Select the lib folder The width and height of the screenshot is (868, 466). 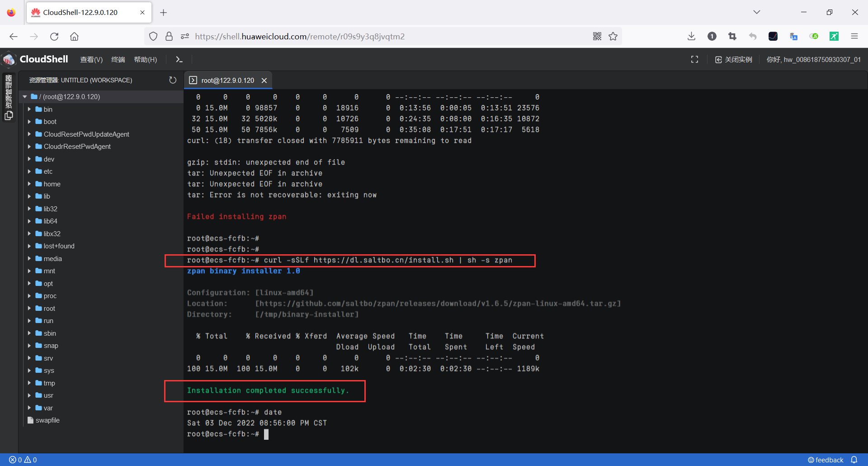(x=47, y=196)
